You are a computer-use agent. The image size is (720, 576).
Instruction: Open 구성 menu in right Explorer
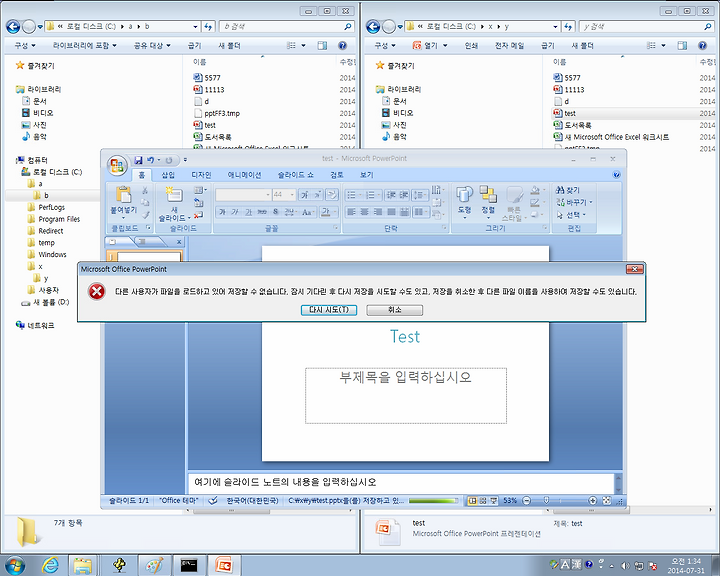[384, 45]
